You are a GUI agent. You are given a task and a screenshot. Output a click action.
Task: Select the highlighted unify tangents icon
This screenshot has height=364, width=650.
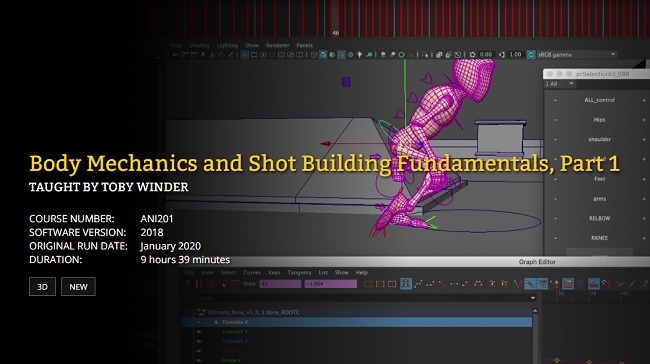pos(530,284)
